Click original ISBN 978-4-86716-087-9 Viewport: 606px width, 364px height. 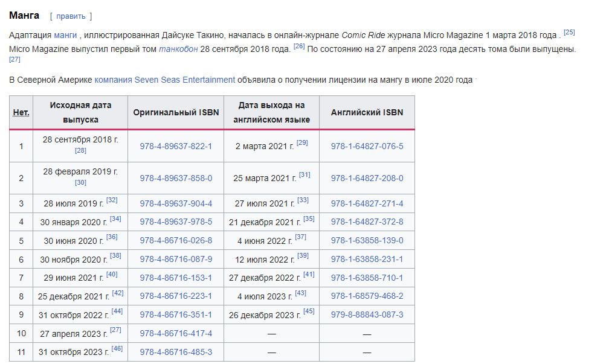(176, 259)
